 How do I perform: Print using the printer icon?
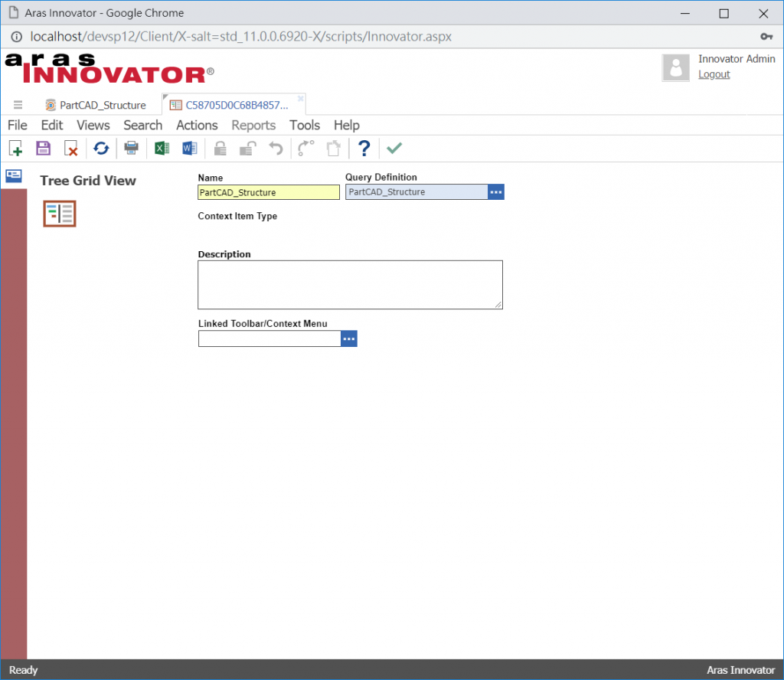tap(132, 149)
